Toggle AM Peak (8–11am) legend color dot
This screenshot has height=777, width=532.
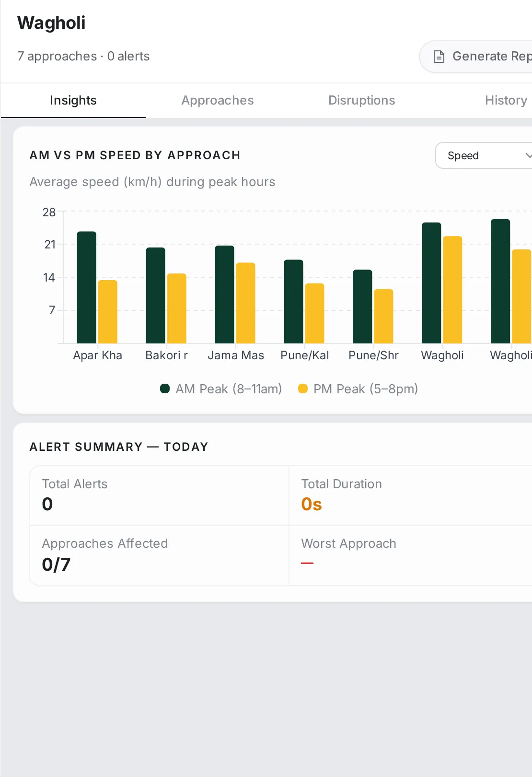tap(165, 388)
